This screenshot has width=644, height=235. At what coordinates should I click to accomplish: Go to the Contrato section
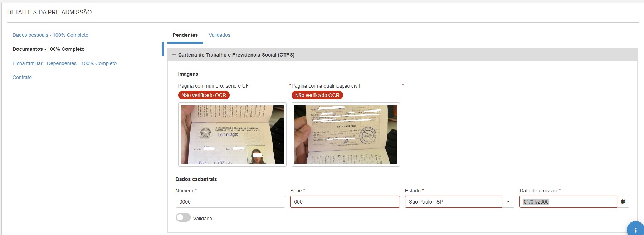coord(22,77)
